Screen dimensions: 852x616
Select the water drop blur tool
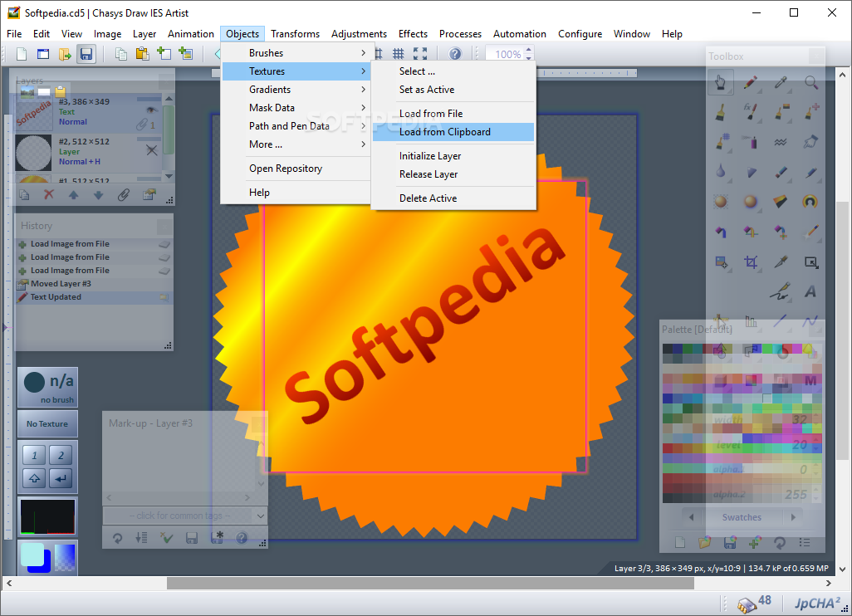(721, 172)
